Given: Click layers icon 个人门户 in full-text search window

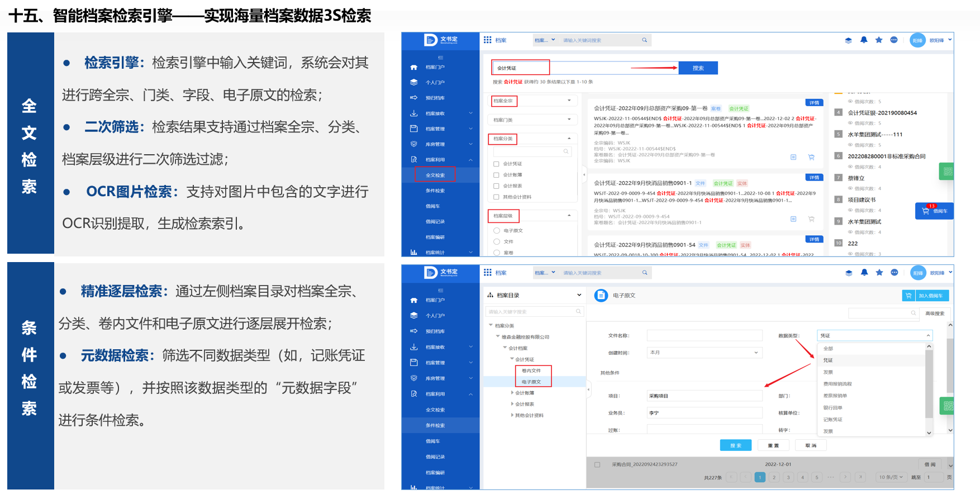Looking at the screenshot, I should [x=413, y=82].
